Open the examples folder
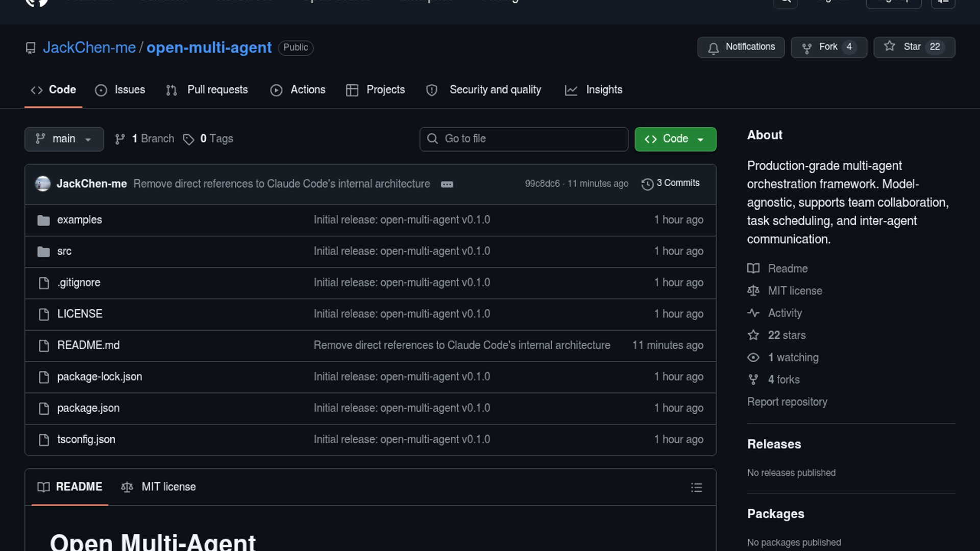 coord(79,220)
